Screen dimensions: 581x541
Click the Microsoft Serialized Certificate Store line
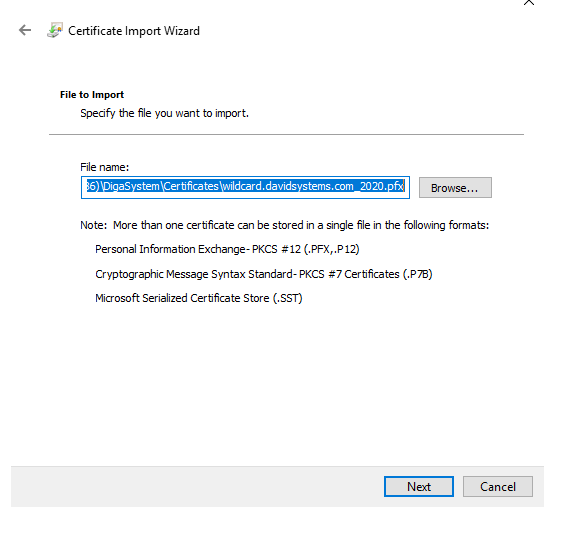pyautogui.click(x=199, y=298)
